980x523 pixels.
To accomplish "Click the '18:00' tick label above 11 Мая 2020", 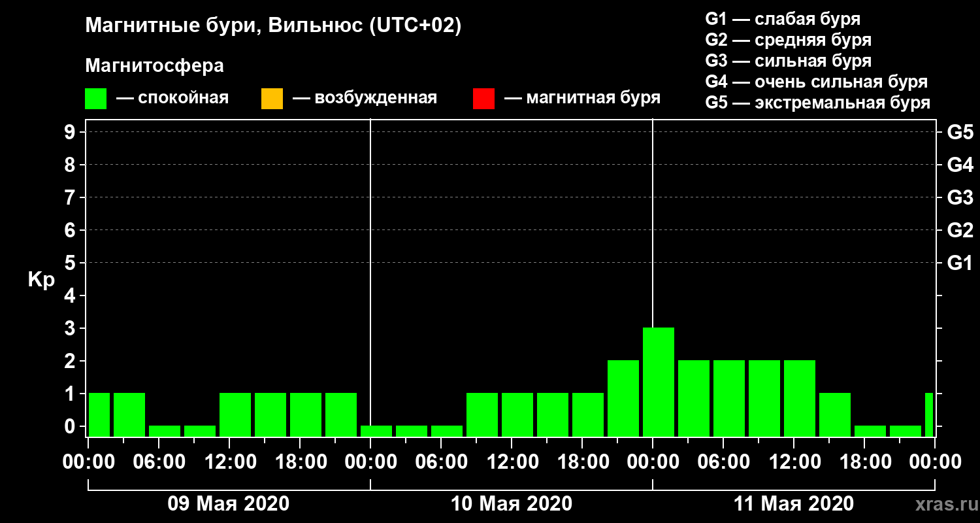I will (864, 462).
